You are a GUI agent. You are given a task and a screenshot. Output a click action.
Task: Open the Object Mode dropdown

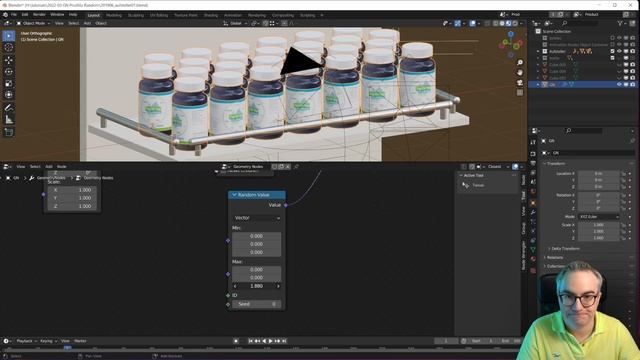click(33, 23)
